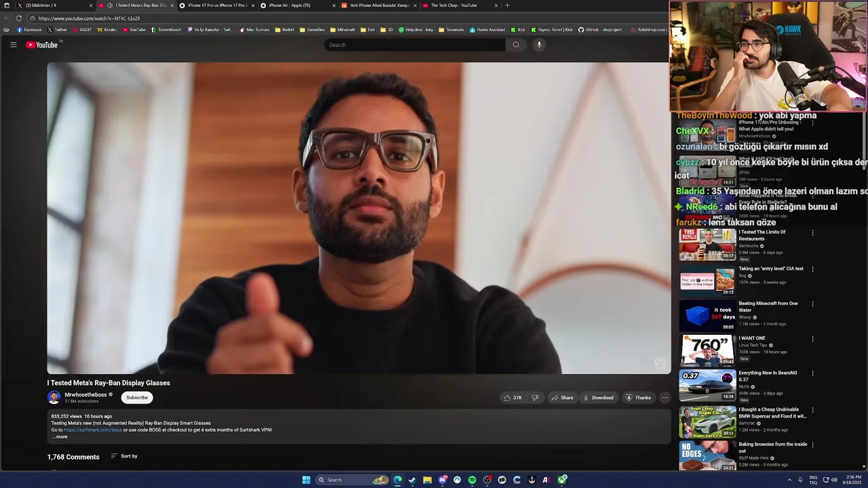Screen dimensions: 868x488
Task: Click the YouTube search magnifier button
Action: [x=516, y=45]
